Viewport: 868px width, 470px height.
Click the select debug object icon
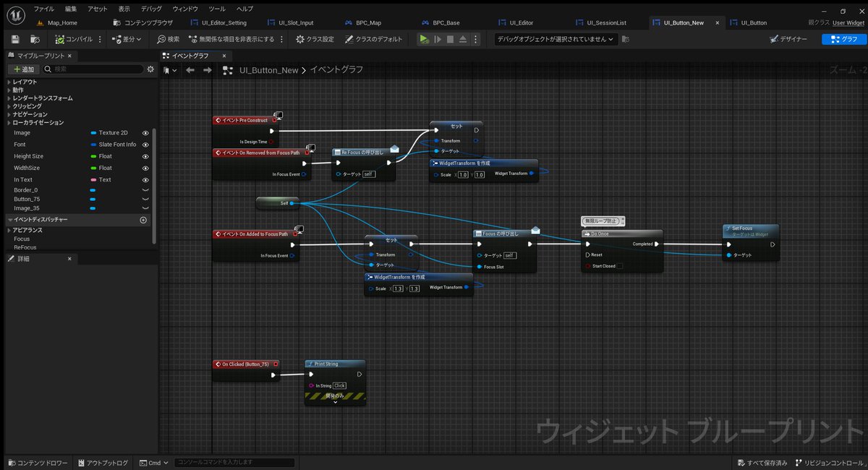tap(625, 39)
